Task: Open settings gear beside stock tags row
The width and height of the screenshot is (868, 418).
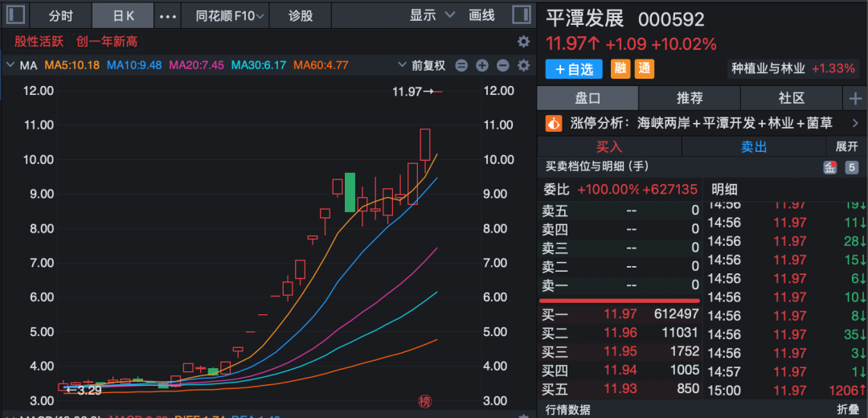Action: [x=523, y=42]
